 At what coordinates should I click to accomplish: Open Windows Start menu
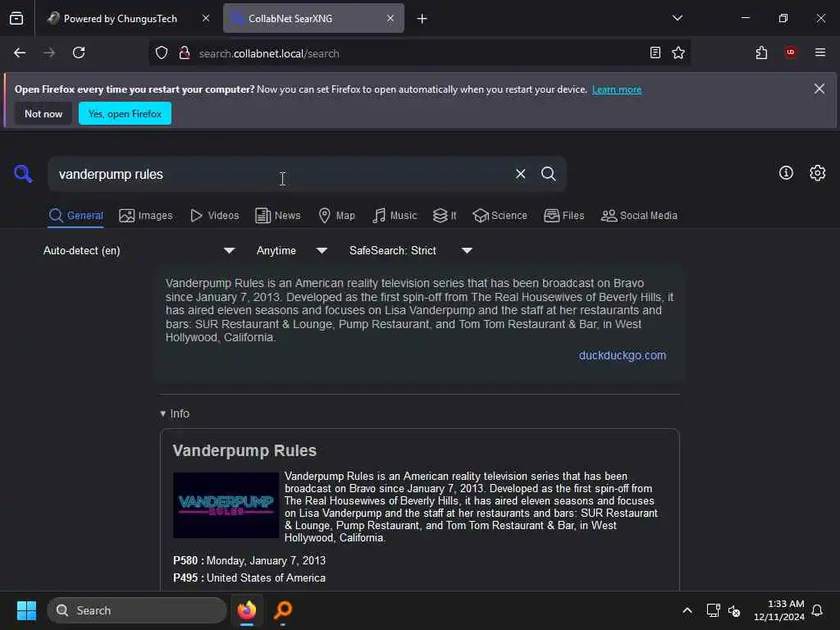pos(26,610)
